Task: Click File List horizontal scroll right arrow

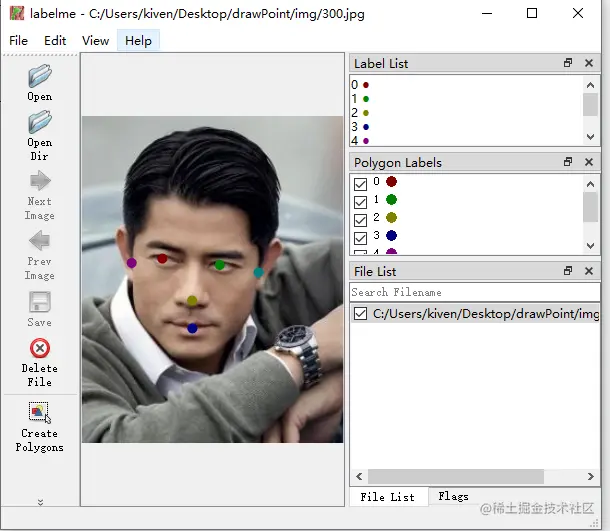Action: click(591, 477)
